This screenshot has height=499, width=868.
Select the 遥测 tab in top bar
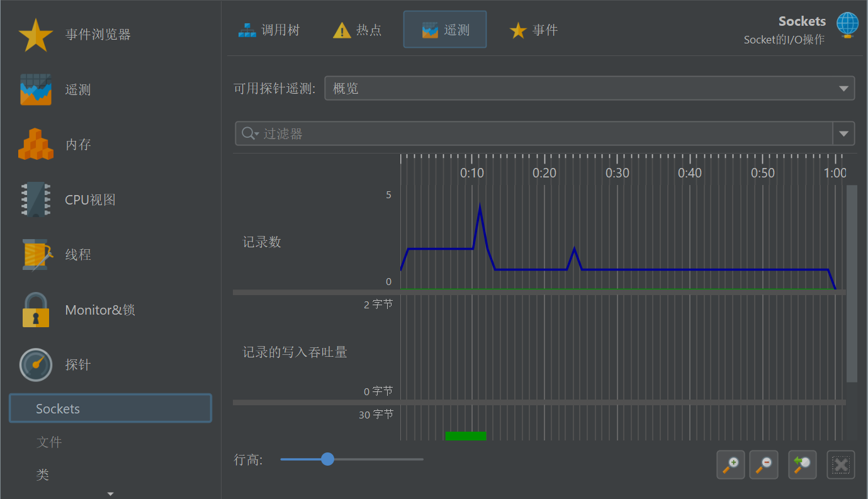[x=445, y=30]
